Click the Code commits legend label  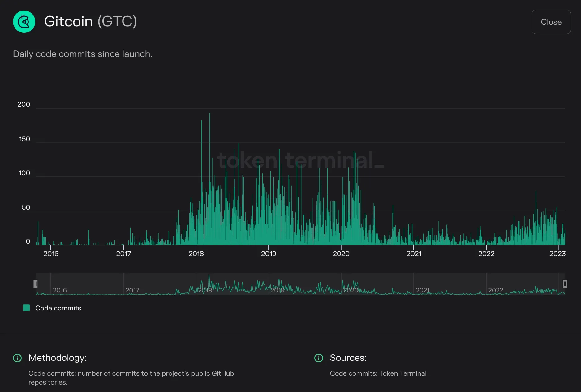pyautogui.click(x=58, y=308)
